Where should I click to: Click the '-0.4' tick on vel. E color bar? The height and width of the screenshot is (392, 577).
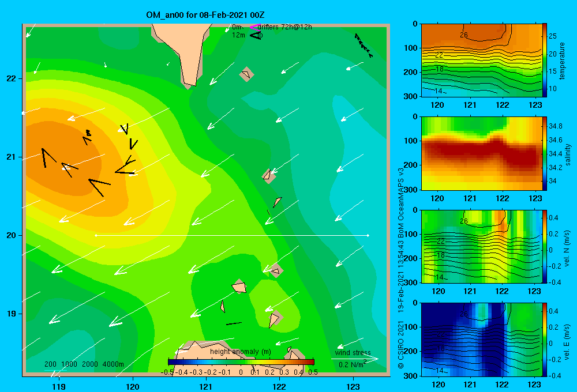[555, 375]
